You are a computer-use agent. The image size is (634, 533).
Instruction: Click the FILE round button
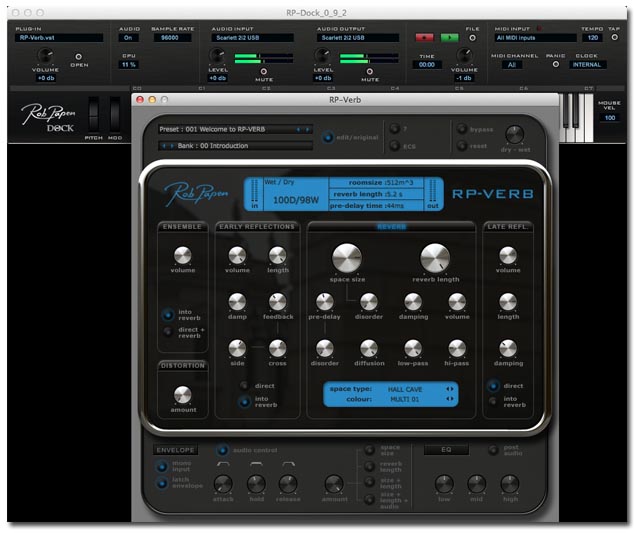pos(472,38)
